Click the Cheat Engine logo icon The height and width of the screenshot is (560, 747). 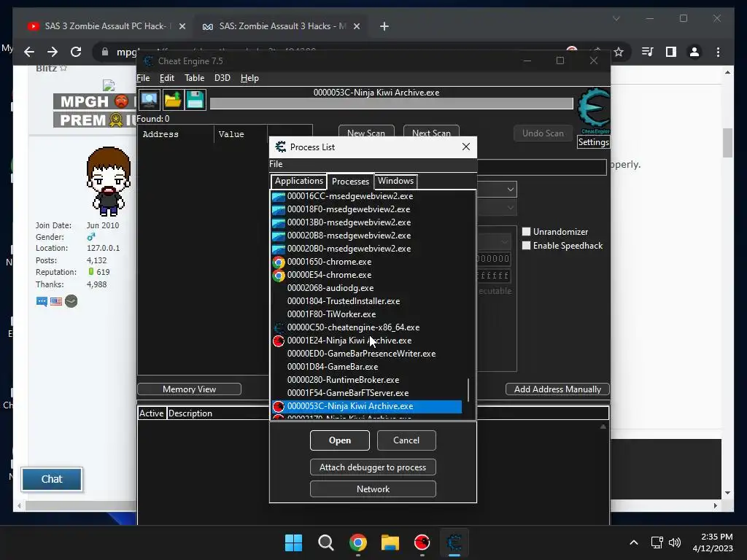[x=593, y=111]
